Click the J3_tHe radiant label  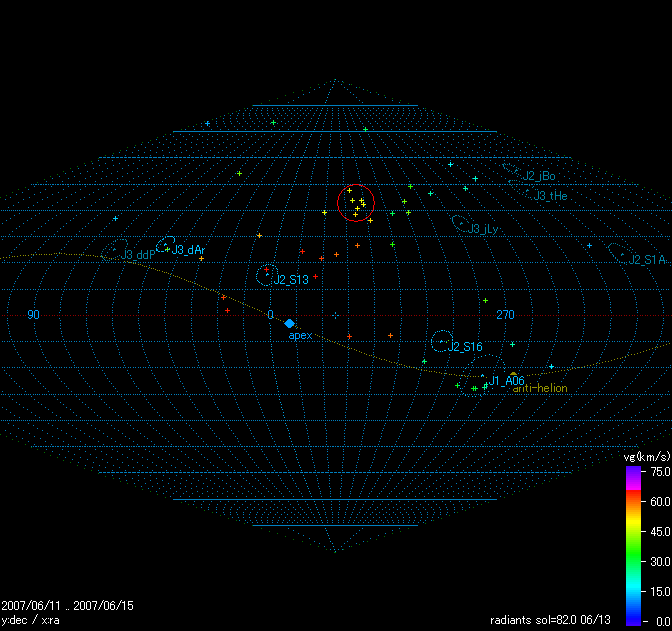point(550,196)
